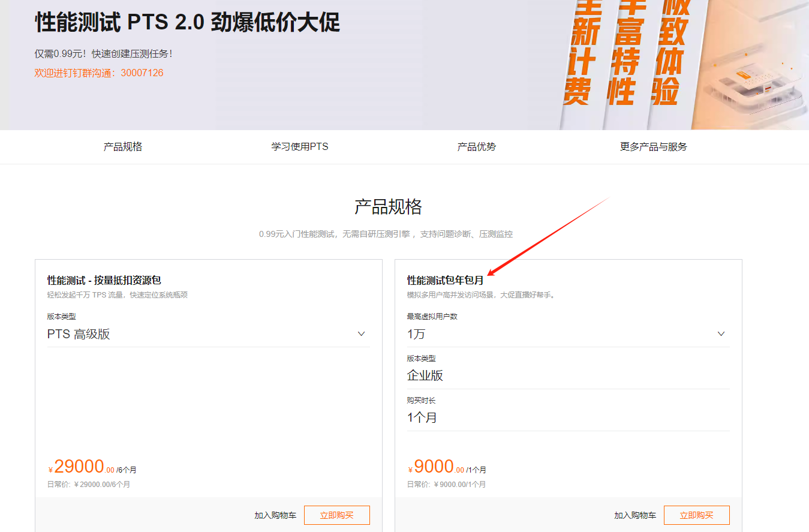The width and height of the screenshot is (809, 532).
Task: Click the 产品规格 section heading
Action: (x=389, y=207)
